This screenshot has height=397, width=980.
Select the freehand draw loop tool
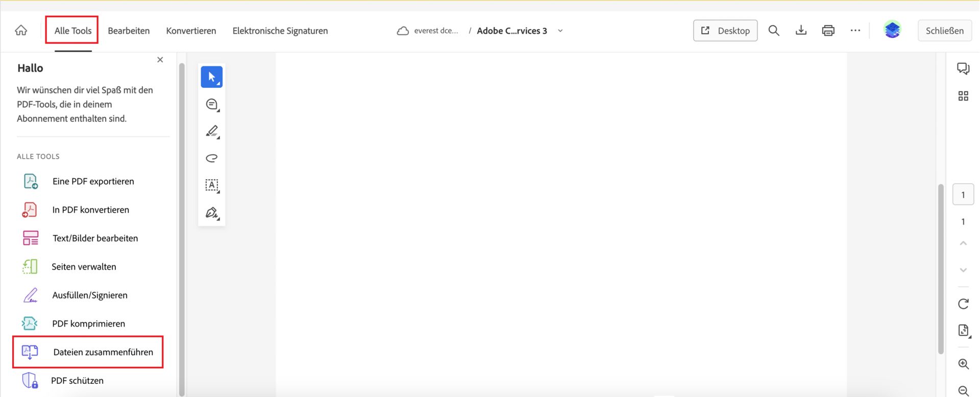pyautogui.click(x=212, y=158)
